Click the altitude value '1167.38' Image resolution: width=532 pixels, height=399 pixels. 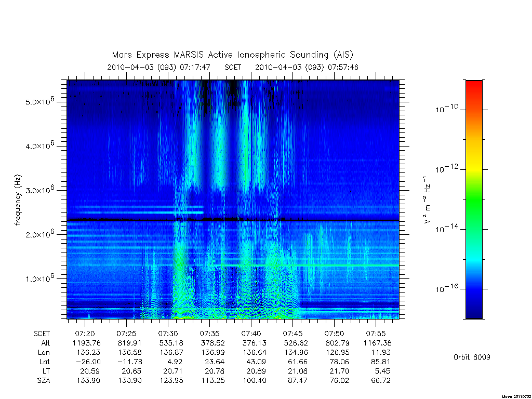click(377, 343)
